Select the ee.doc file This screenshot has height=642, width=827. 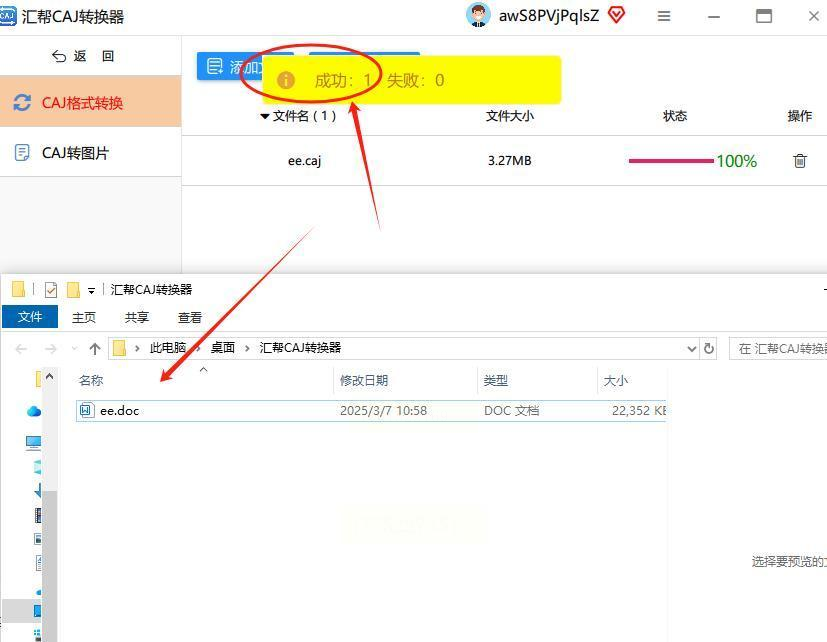tap(371, 410)
